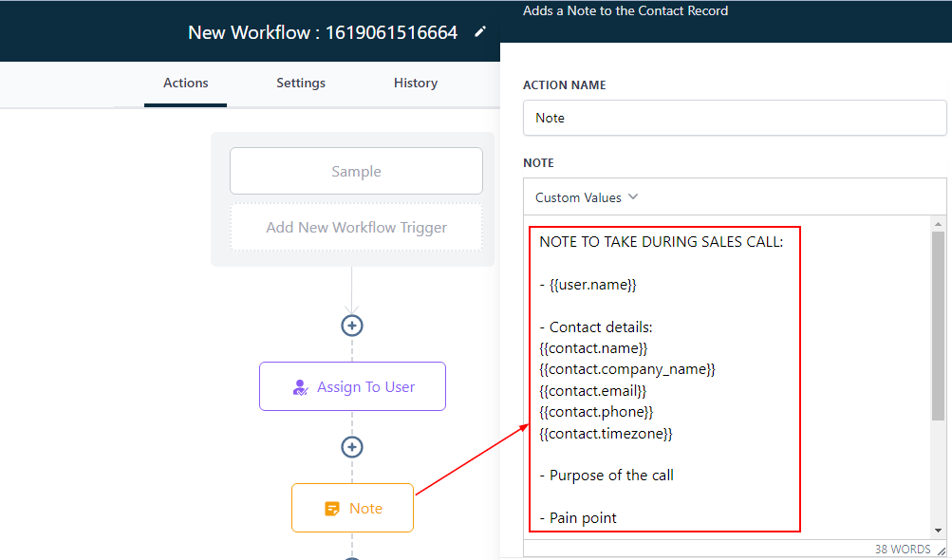Image resolution: width=952 pixels, height=560 pixels.
Task: Click the orange note icon in Note step
Action: 332,509
